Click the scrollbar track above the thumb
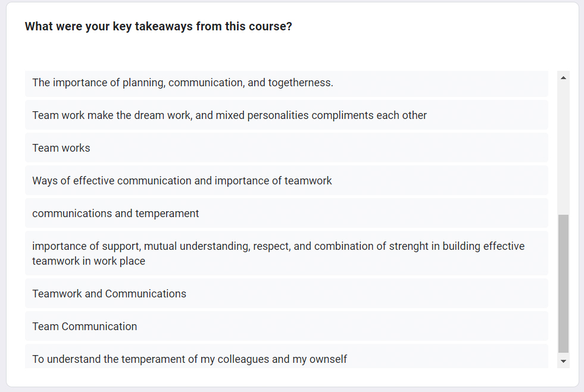 tap(563, 149)
